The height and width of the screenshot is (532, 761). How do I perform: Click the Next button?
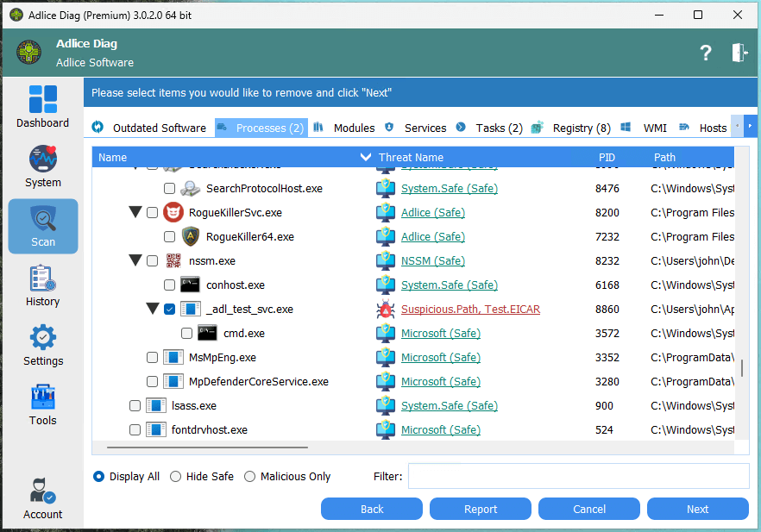[x=697, y=509]
